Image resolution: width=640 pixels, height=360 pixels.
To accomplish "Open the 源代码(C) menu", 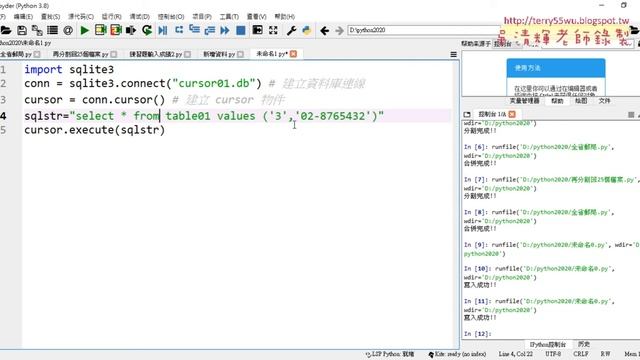I will tap(80, 16).
